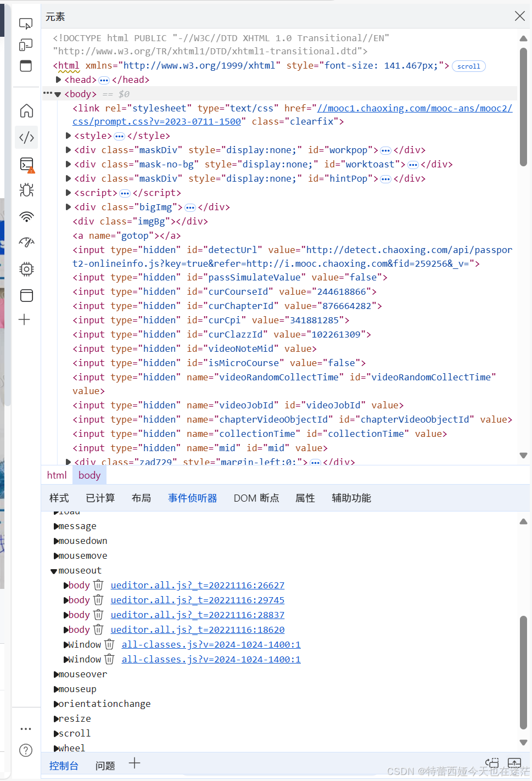This screenshot has width=532, height=781.
Task: Delete listener ueditor.all.js 29745 with trash icon
Action: pyautogui.click(x=98, y=600)
